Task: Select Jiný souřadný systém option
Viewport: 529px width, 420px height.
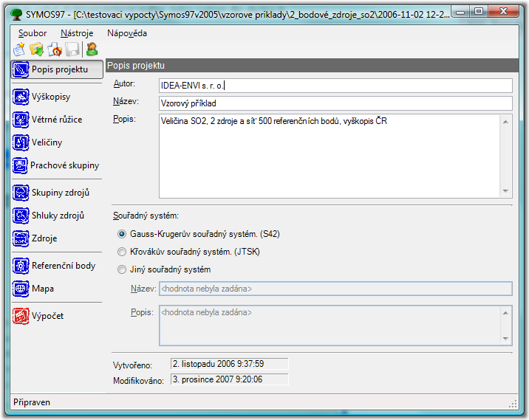Action: pyautogui.click(x=164, y=269)
